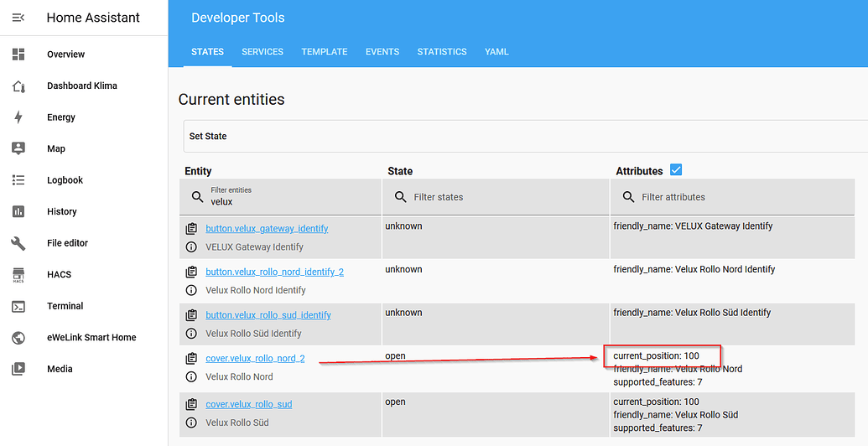Copy entity ID for cover.velux_rollo_sud
The height and width of the screenshot is (446, 868).
coord(191,404)
